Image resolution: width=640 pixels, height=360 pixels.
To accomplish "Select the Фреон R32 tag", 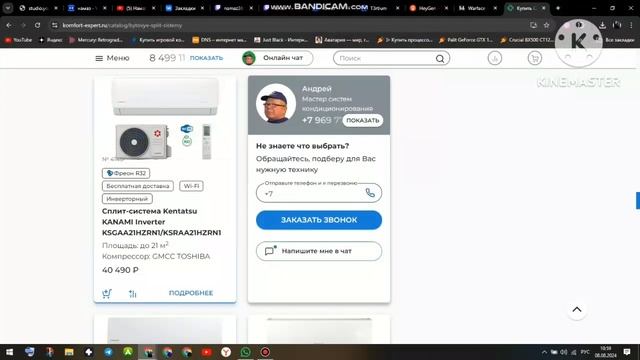I will pyautogui.click(x=126, y=173).
